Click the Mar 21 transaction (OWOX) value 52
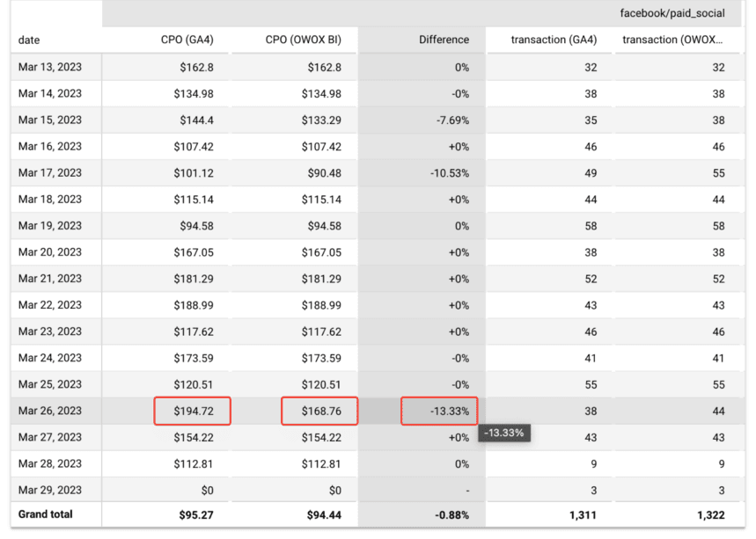 tap(718, 279)
